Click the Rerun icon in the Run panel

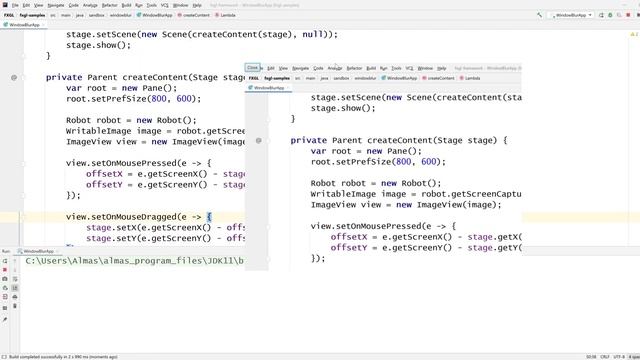point(5,261)
